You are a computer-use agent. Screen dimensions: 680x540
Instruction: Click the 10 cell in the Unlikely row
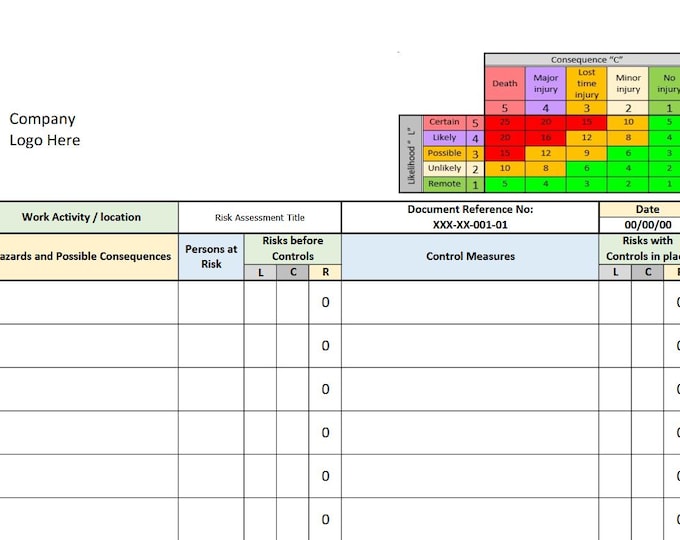(505, 168)
